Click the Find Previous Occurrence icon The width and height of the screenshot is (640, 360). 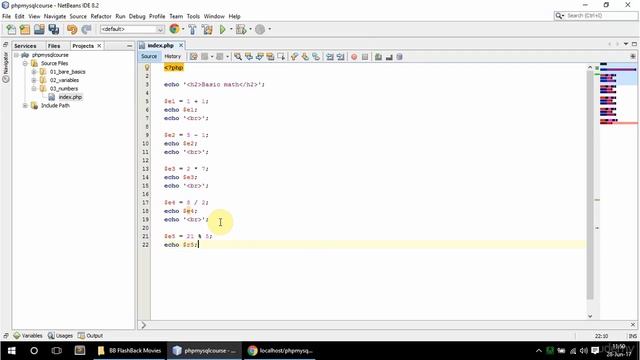[249, 57]
